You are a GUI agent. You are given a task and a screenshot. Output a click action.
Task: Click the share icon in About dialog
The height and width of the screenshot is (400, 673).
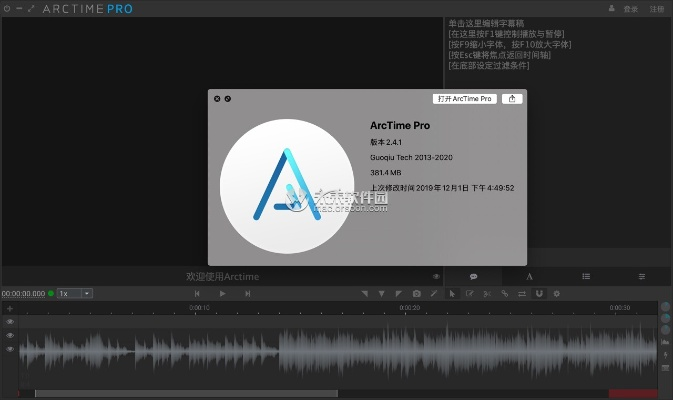(x=512, y=99)
